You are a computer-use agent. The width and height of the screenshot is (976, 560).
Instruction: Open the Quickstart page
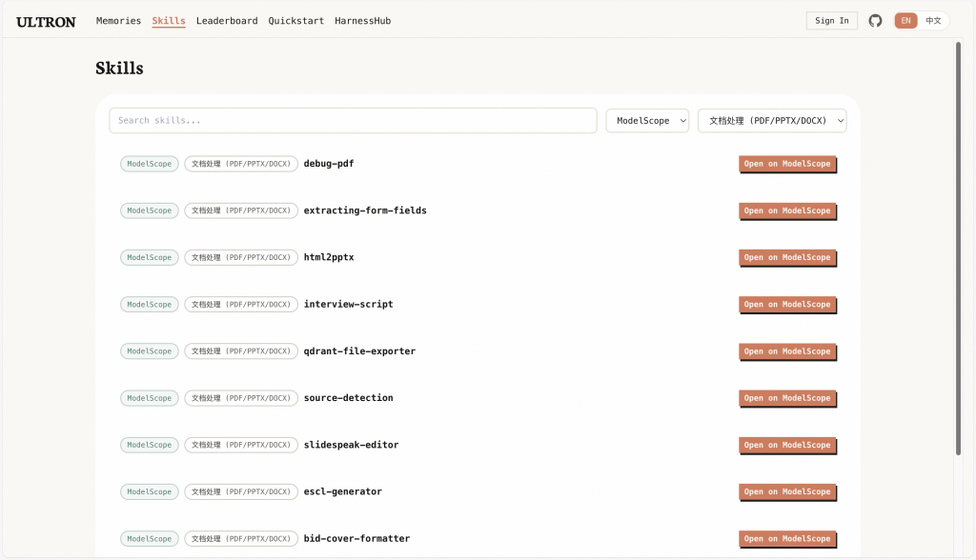click(295, 21)
